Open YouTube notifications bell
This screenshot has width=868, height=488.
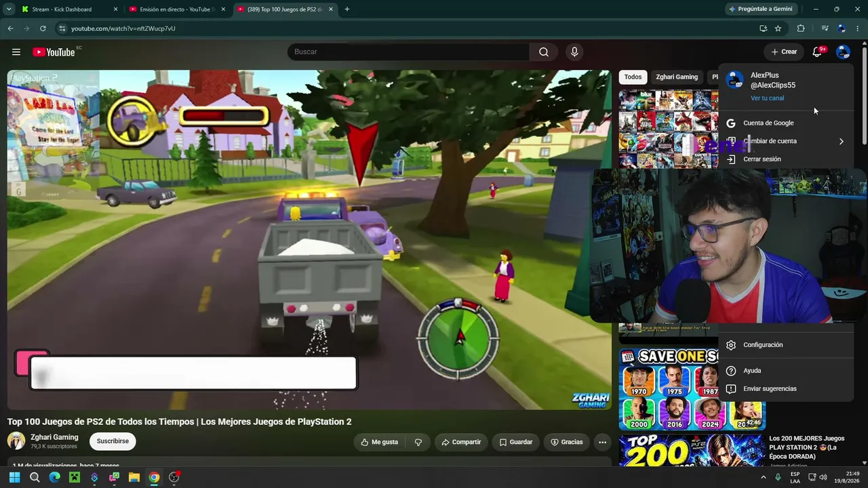click(817, 52)
